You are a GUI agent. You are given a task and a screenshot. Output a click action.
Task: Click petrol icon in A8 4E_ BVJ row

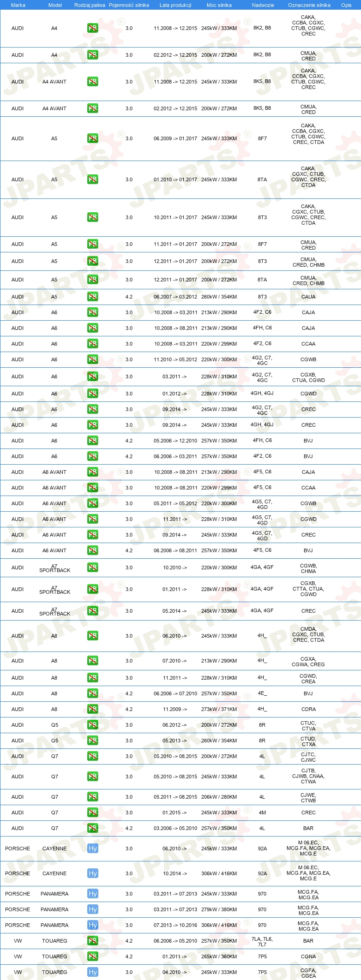tap(92, 693)
